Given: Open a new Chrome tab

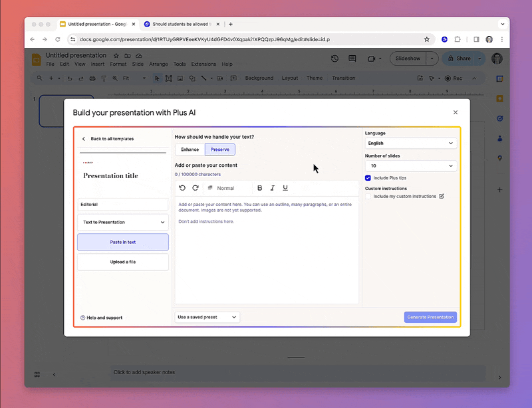Looking at the screenshot, I should coord(231,24).
